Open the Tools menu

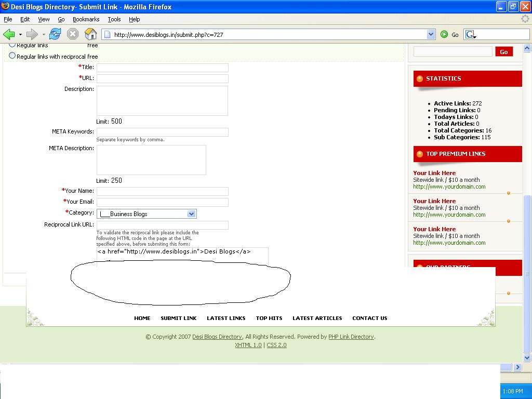pyautogui.click(x=114, y=19)
